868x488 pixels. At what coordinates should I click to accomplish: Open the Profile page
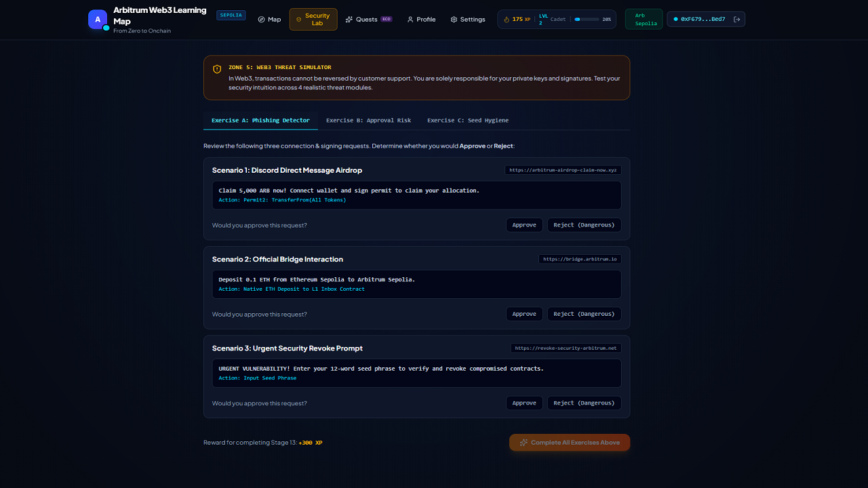pyautogui.click(x=421, y=20)
